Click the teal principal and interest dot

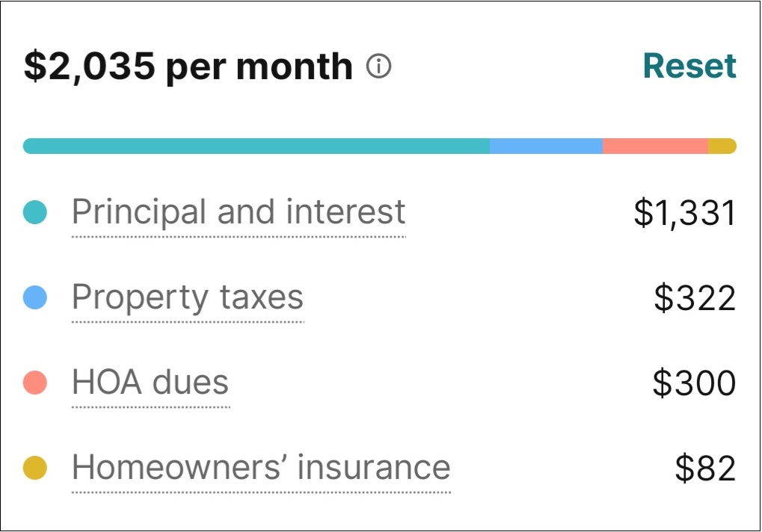(x=35, y=213)
